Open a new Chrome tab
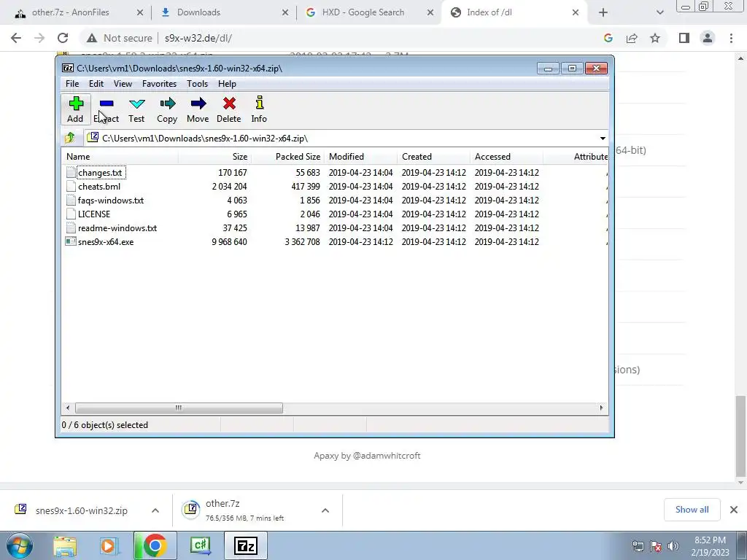Viewport: 747px width, 560px height. coord(603,12)
